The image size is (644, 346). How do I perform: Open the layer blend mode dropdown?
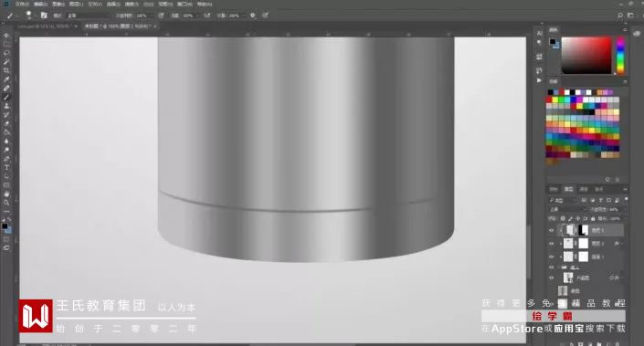[x=566, y=209]
